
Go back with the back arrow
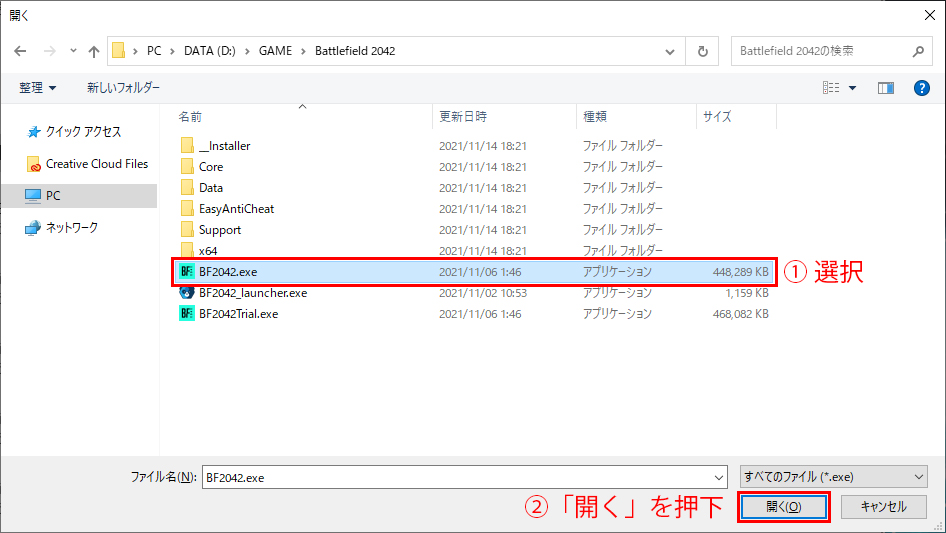pyautogui.click(x=20, y=51)
